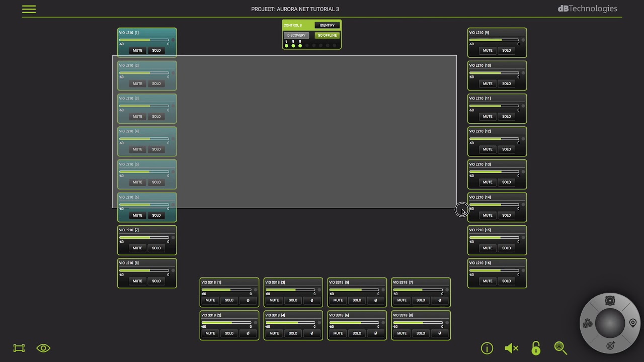
Task: Solo VIO S318 [3]
Action: coord(293,300)
